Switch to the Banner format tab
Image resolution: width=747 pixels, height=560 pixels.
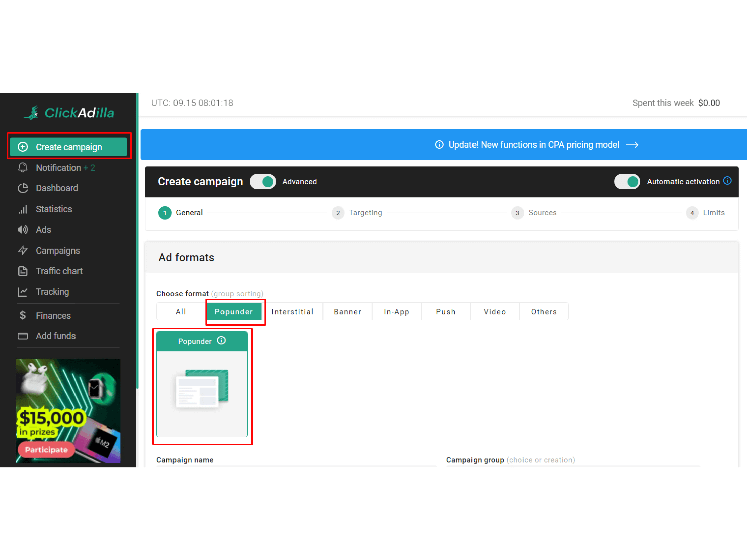[347, 312]
